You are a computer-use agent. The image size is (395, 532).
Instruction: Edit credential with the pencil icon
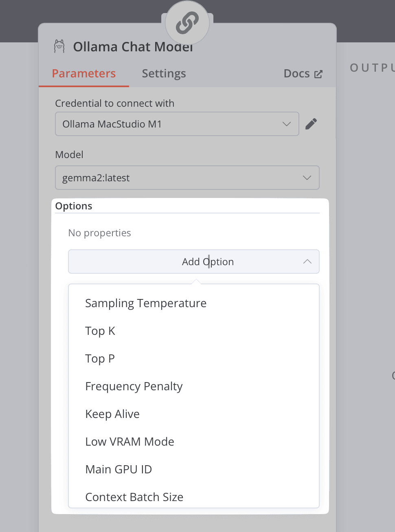(x=311, y=124)
